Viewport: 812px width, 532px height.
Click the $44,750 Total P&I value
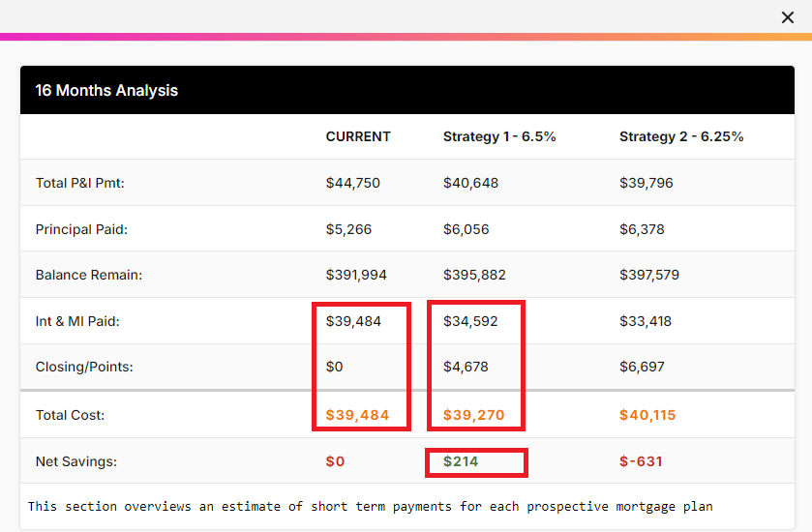(352, 183)
